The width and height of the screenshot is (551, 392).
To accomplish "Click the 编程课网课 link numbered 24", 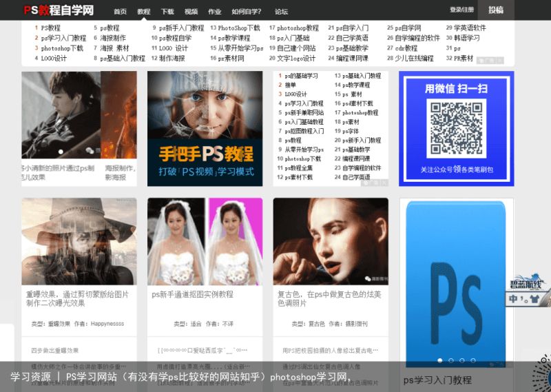I will (x=352, y=59).
